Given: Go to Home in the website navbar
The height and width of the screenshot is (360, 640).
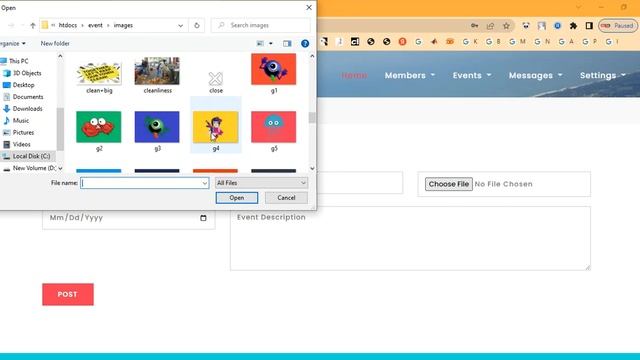Looking at the screenshot, I should click(x=354, y=76).
